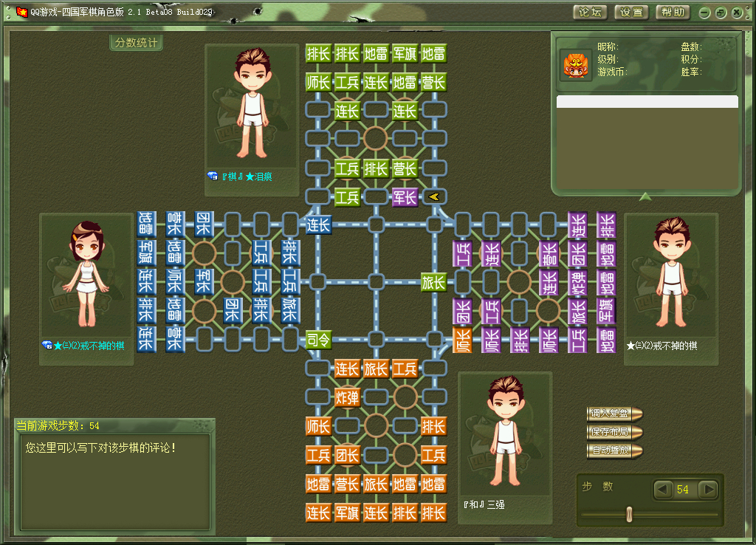Click the white chat box in the info panel
This screenshot has width=756, height=545.
tap(647, 101)
